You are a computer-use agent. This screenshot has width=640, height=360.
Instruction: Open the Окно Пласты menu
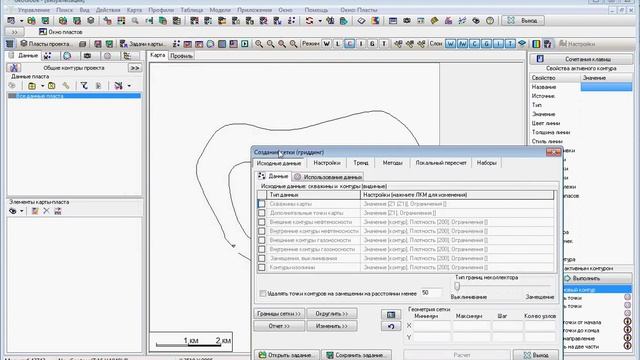(x=358, y=10)
